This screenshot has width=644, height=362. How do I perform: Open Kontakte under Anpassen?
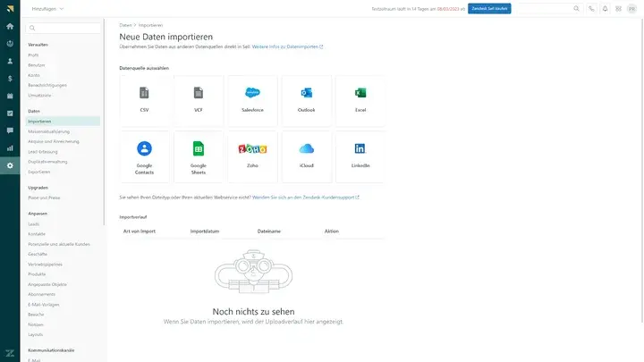[37, 234]
